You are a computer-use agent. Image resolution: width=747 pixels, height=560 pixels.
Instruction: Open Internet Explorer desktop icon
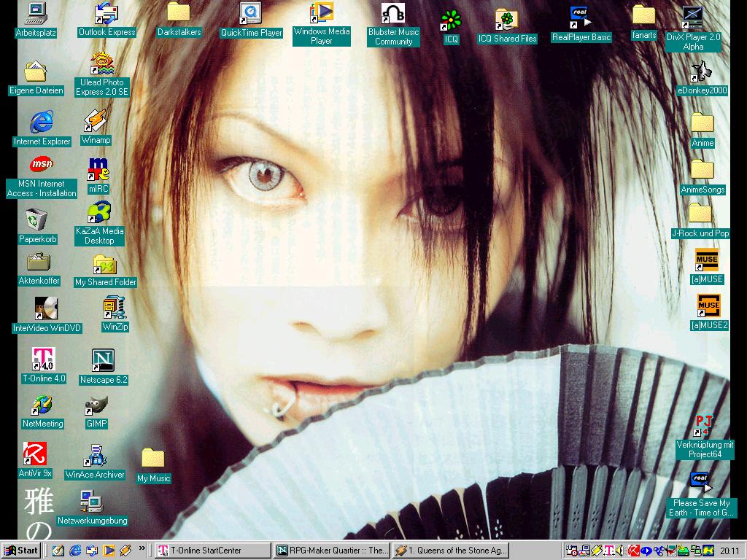click(42, 128)
